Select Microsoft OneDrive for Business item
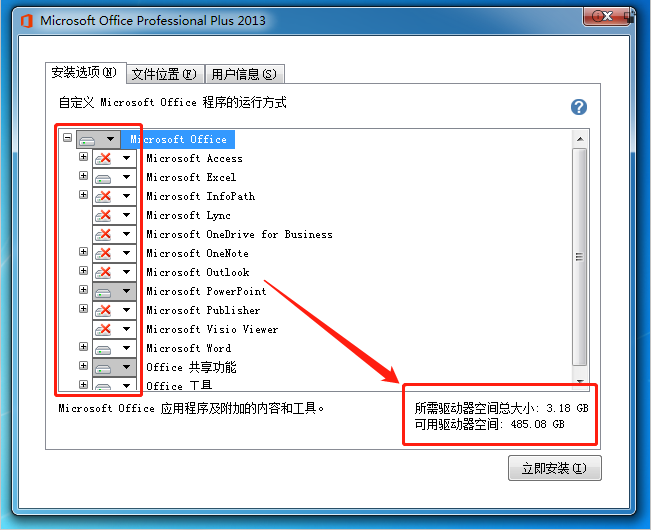Image resolution: width=651 pixels, height=530 pixels. (x=239, y=234)
